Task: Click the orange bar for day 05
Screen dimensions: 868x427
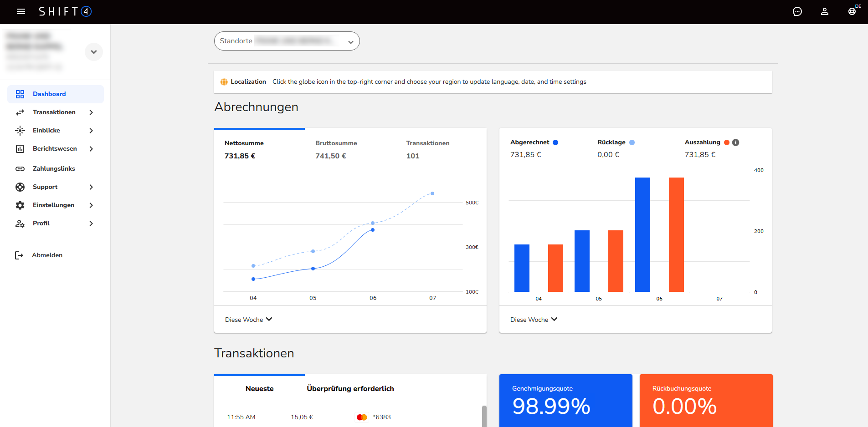Action: coord(616,261)
